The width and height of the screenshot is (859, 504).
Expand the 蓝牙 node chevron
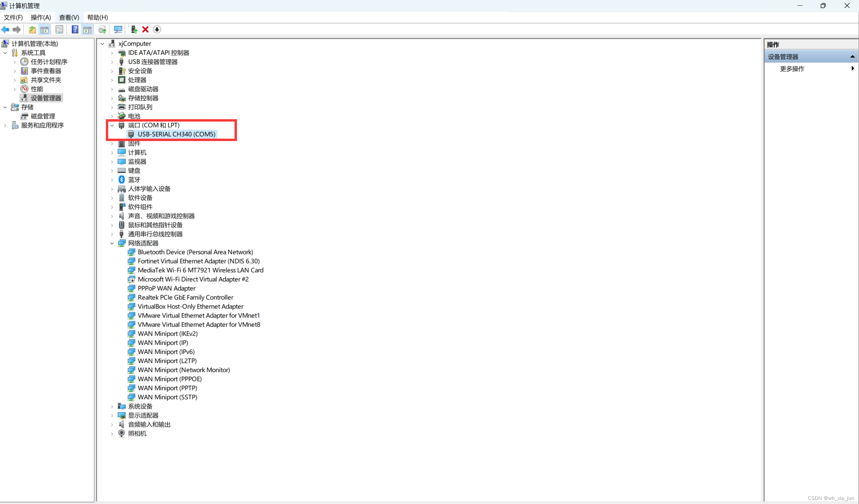112,180
